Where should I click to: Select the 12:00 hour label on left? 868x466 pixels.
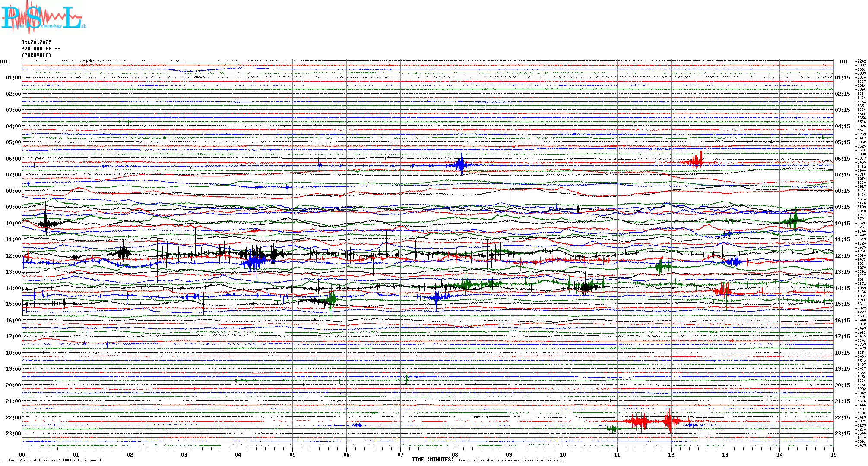coord(13,256)
